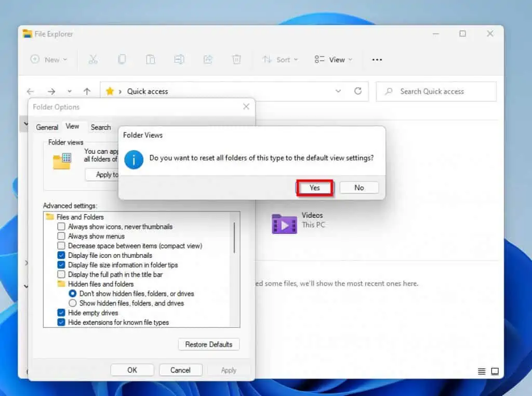Switch to the Search tab
This screenshot has height=396, width=532.
click(x=101, y=127)
